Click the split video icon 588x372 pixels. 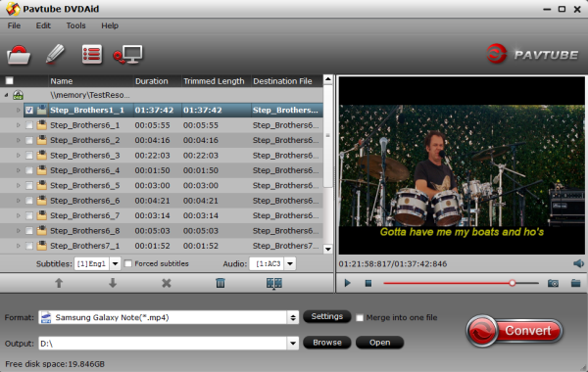click(274, 283)
